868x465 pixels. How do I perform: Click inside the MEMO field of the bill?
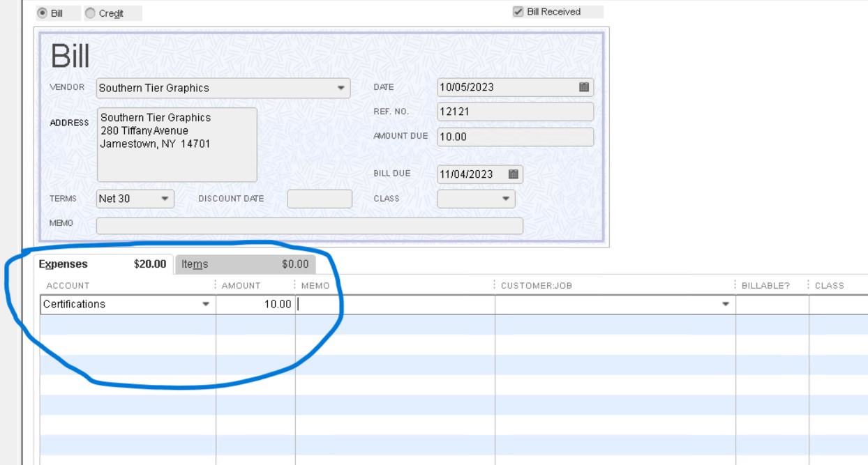[x=310, y=225]
